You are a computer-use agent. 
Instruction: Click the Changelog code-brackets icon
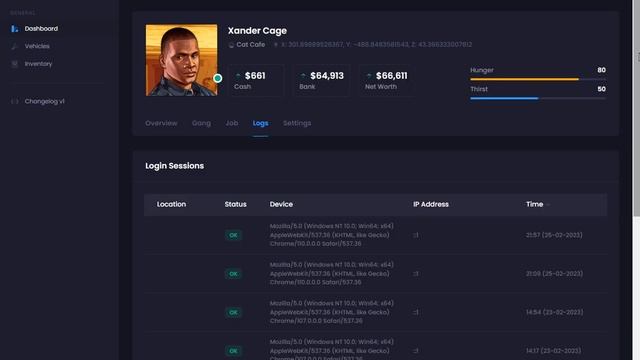point(15,101)
